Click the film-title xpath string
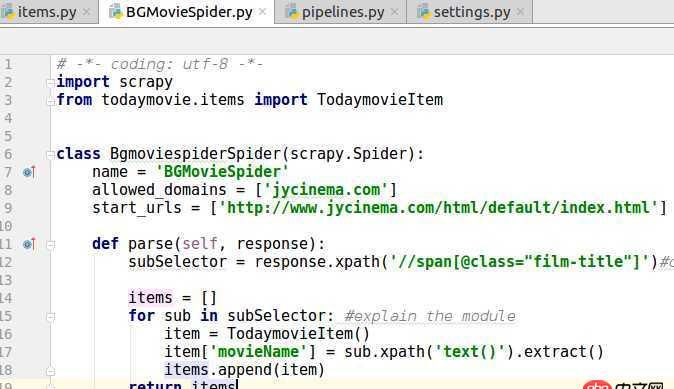This screenshot has width=674, height=389. [519, 262]
